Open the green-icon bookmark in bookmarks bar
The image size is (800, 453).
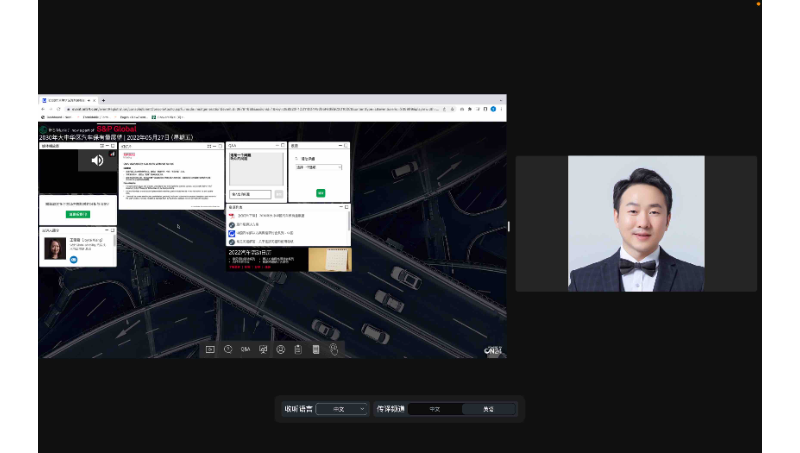click(x=167, y=117)
